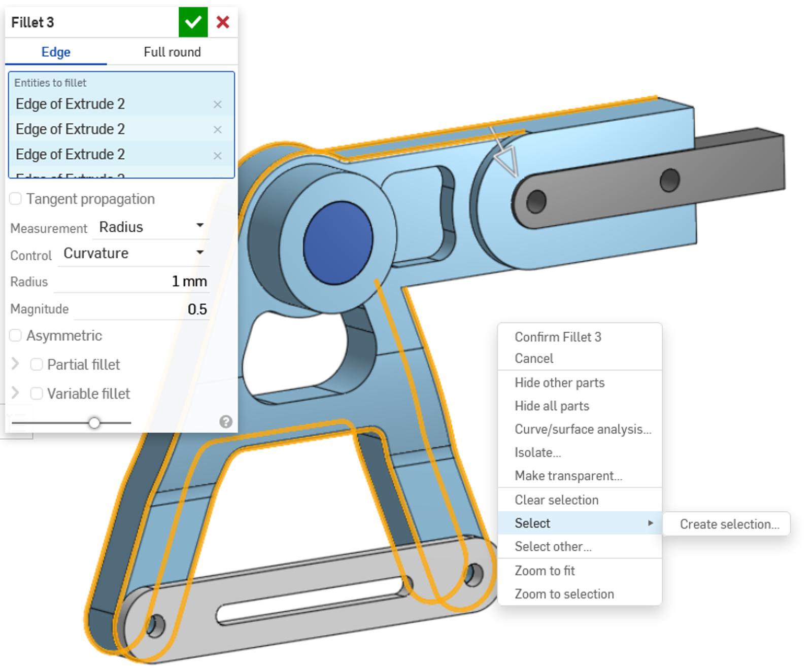Open the Select submenu arrow
Viewport: 812px width, 668px height.
[651, 523]
